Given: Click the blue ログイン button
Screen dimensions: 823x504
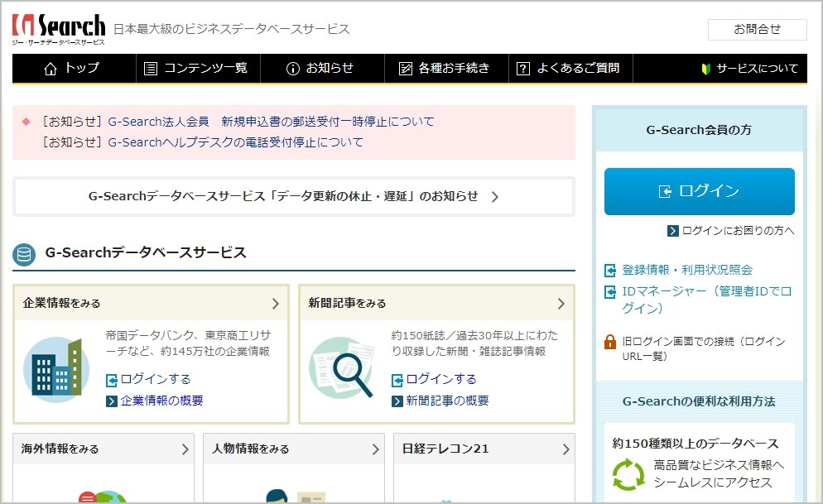Looking at the screenshot, I should [699, 191].
